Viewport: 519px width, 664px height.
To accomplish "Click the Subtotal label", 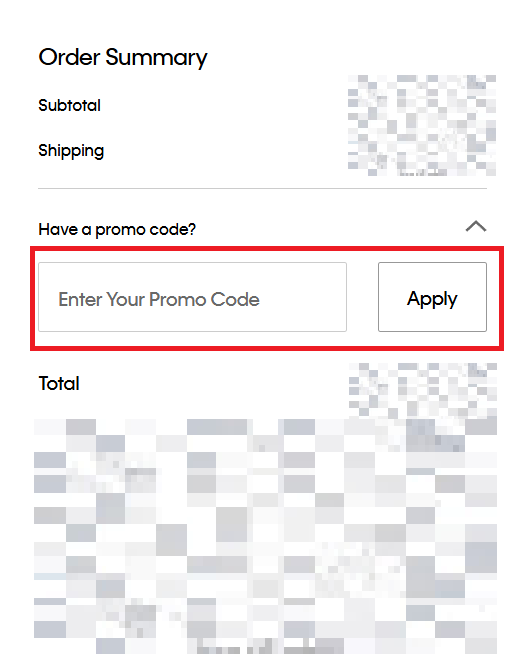I will [69, 105].
